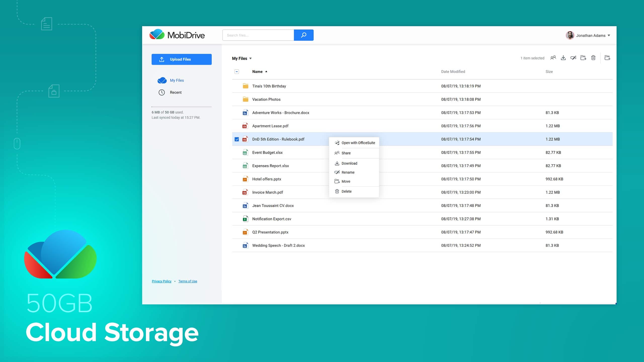This screenshot has height=362, width=644.
Task: Select Rename in the context menu
Action: point(348,172)
